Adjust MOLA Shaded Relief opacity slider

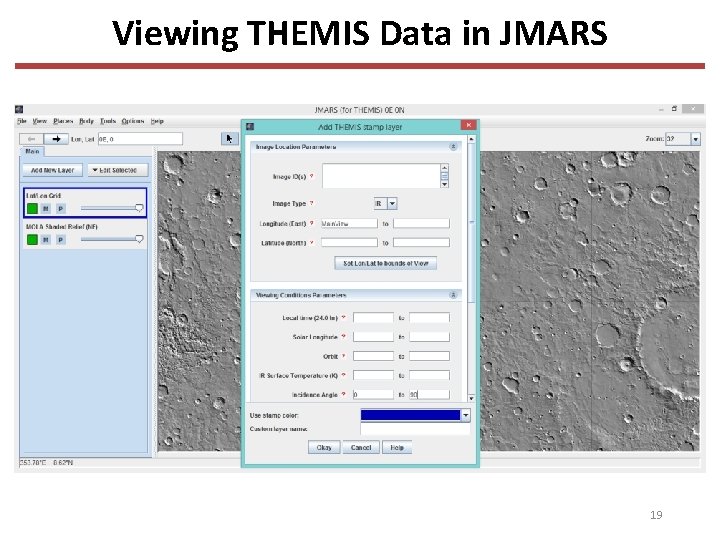[112, 239]
